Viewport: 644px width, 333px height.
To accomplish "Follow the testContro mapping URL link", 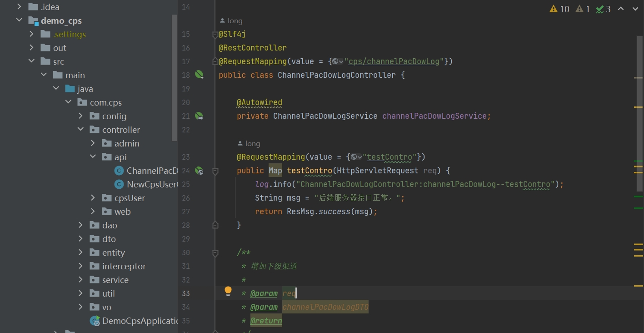I will click(389, 157).
